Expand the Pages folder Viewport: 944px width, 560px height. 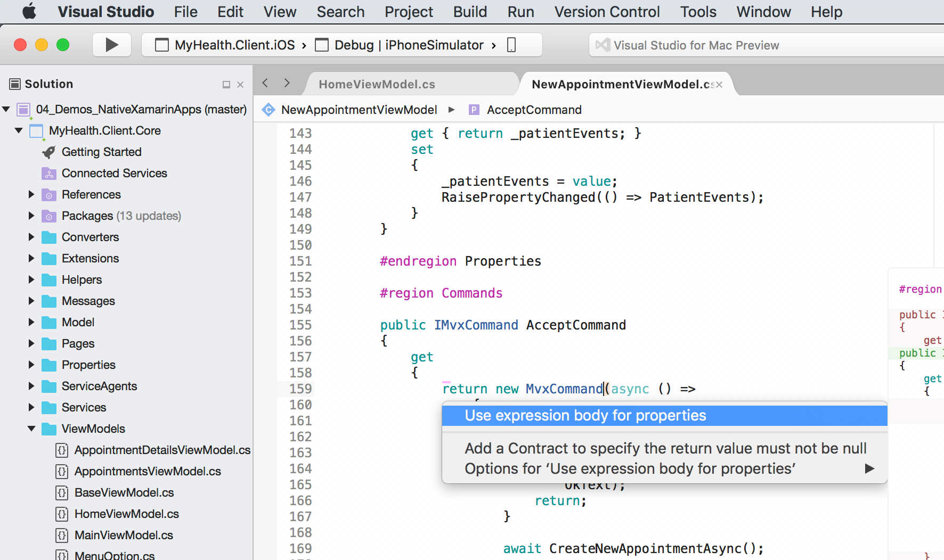[x=31, y=343]
